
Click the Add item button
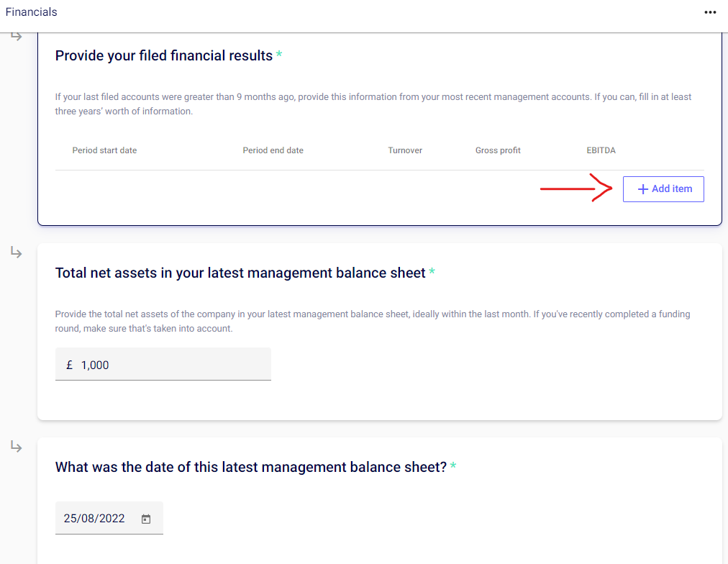pyautogui.click(x=663, y=189)
